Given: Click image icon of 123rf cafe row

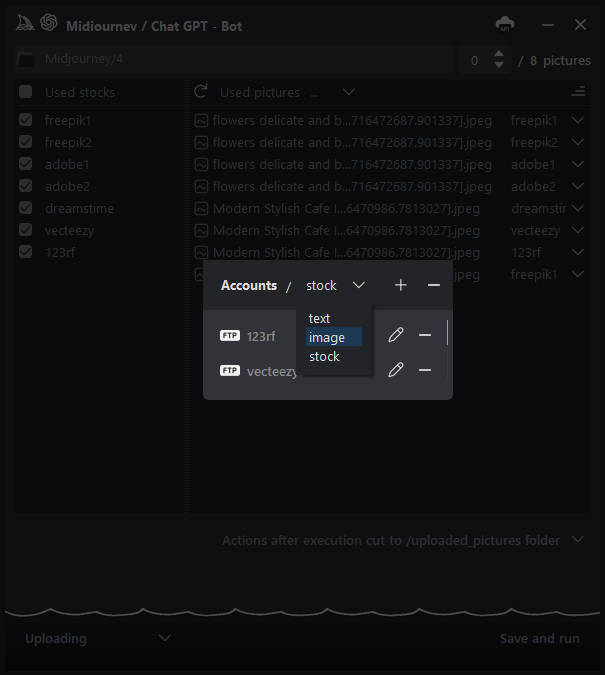Looking at the screenshot, I should 201,252.
